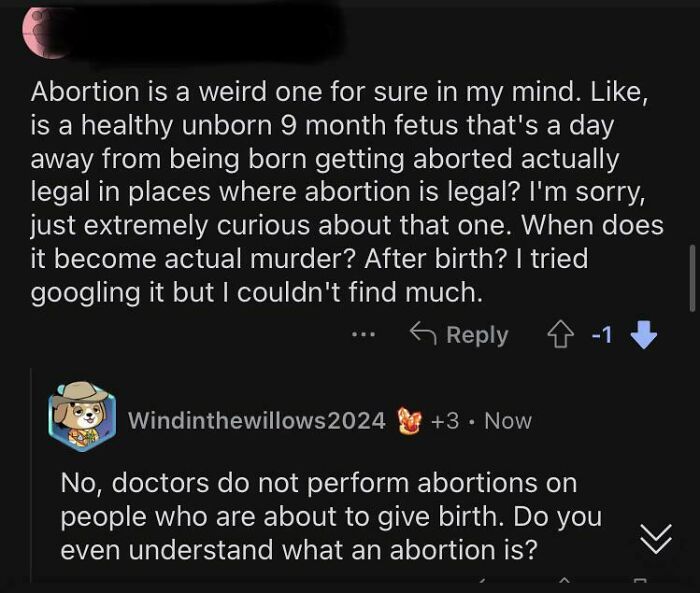Tap the partially visible icon at bottom right

tap(640, 582)
